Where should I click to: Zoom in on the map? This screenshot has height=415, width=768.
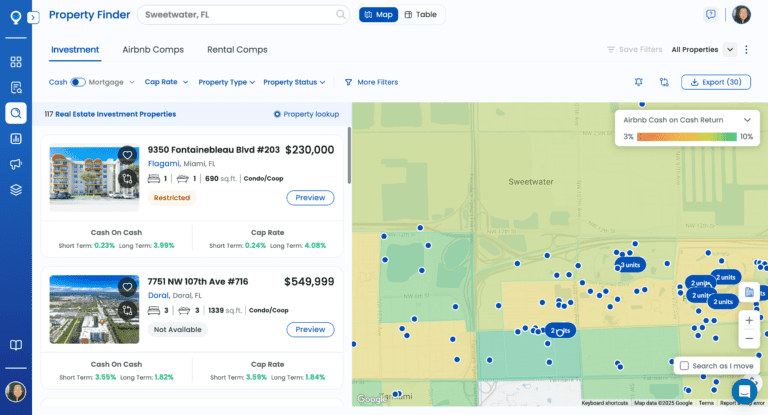click(x=749, y=320)
